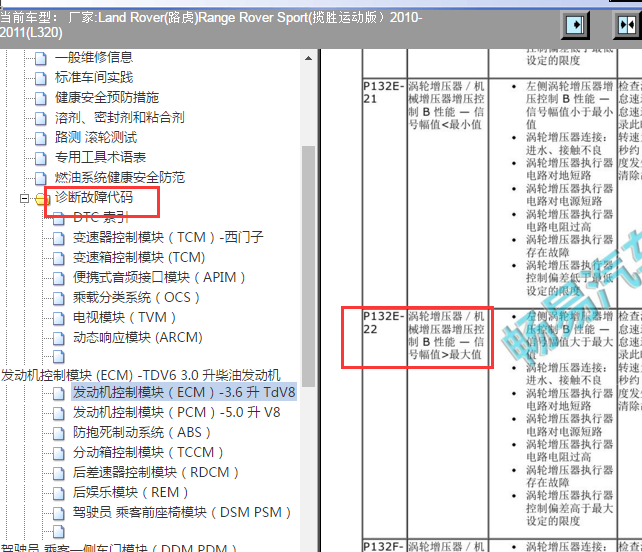This screenshot has width=642, height=552.
Task: Click page icon beside 标准车间实践
Action: (x=41, y=78)
